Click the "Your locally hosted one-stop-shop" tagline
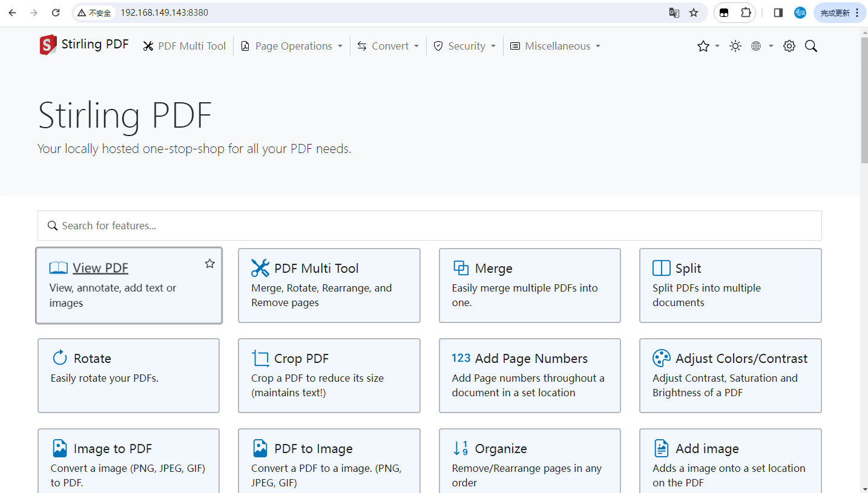The height and width of the screenshot is (493, 868). (x=194, y=149)
